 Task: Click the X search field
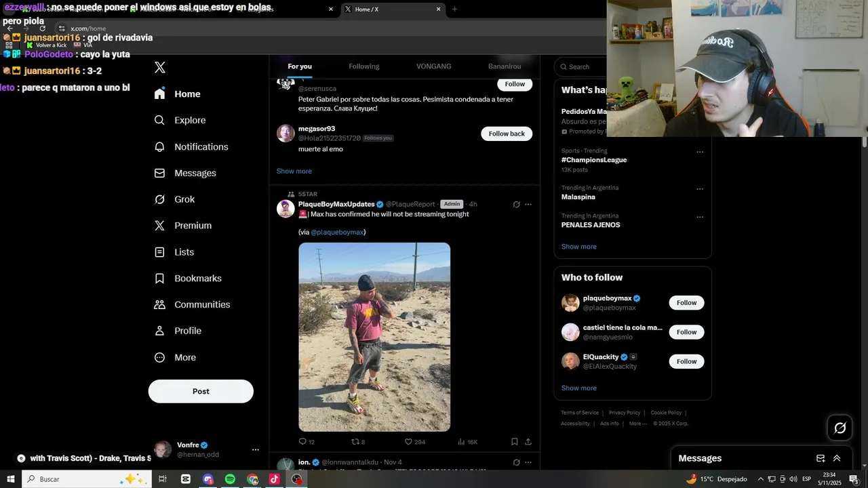point(581,66)
